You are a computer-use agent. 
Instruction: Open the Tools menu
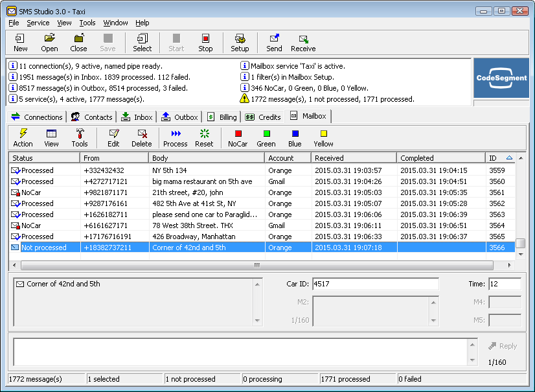tap(87, 23)
